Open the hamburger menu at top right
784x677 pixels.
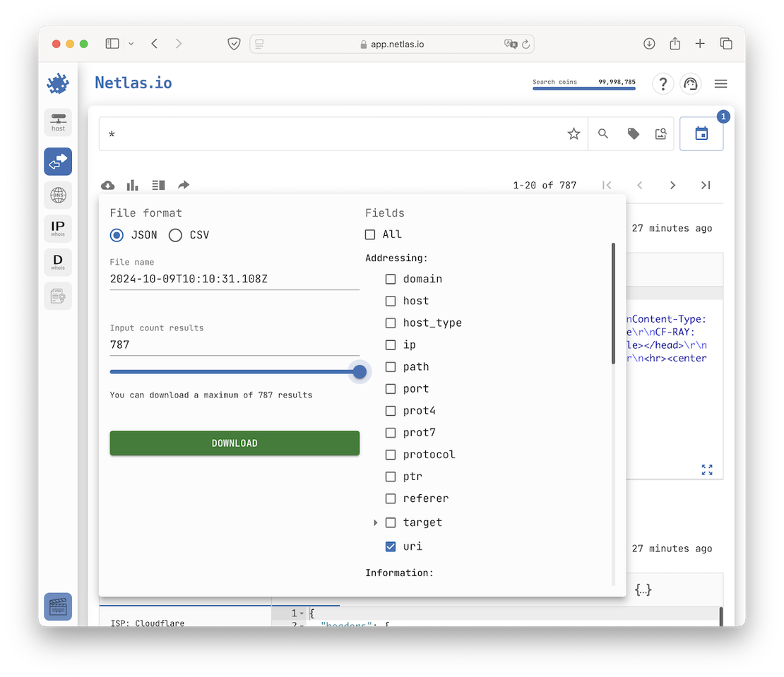[x=720, y=83]
